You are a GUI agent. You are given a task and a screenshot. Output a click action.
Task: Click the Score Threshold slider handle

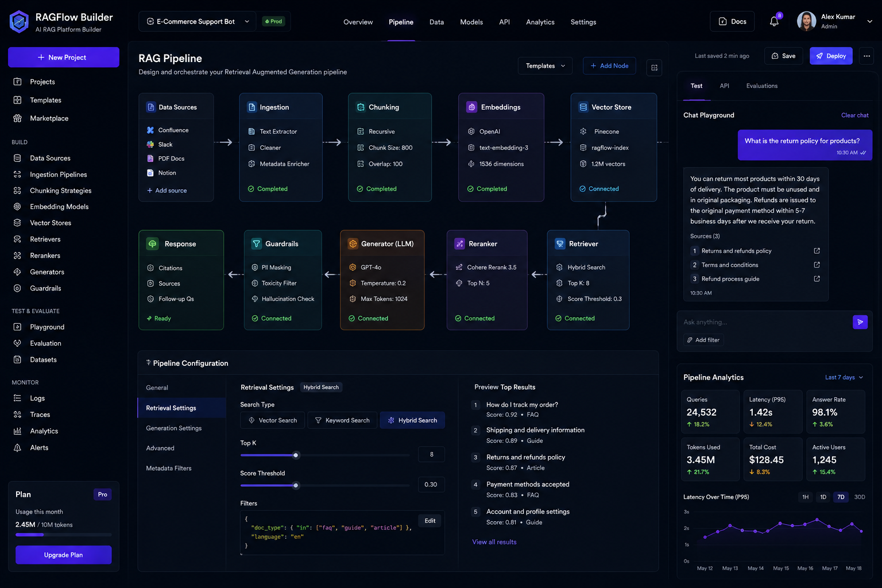296,486
